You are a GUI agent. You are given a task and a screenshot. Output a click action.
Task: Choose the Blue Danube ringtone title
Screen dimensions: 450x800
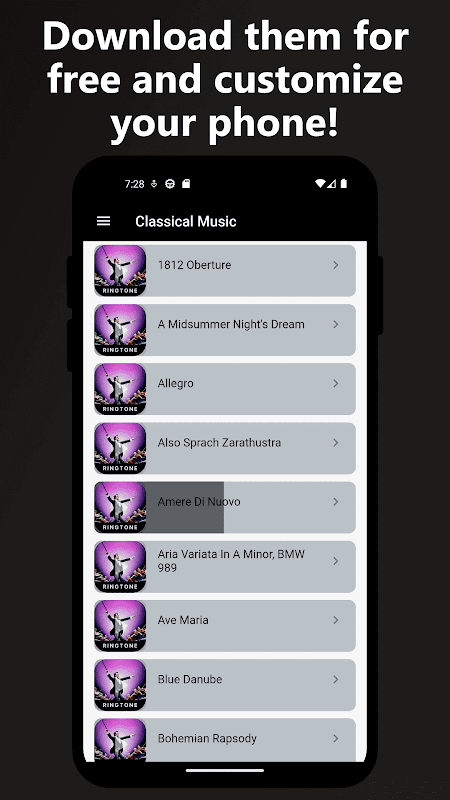pyautogui.click(x=190, y=679)
